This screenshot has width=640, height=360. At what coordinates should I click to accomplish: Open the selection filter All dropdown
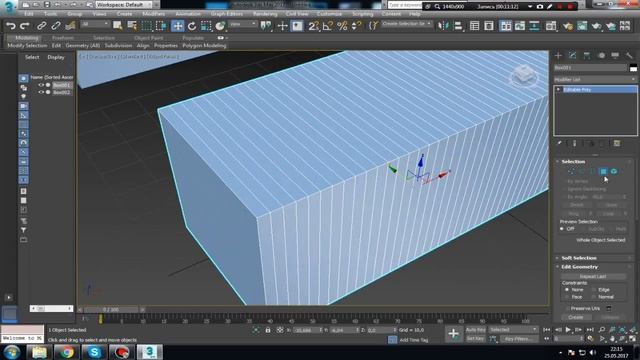[95, 24]
